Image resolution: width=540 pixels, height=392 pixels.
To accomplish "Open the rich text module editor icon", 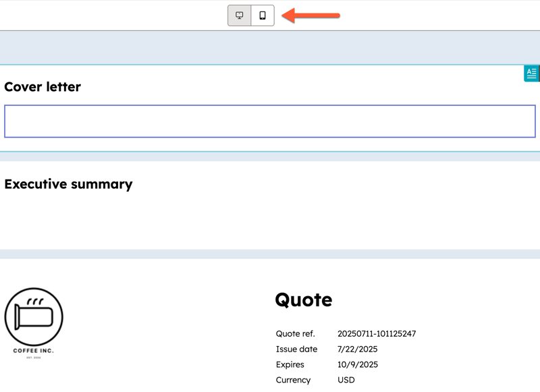I will [530, 73].
